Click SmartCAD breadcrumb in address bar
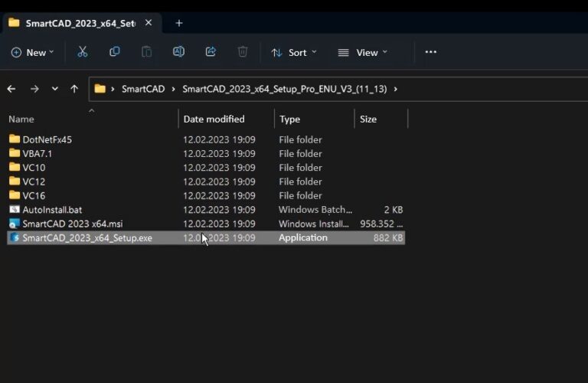 [142, 89]
